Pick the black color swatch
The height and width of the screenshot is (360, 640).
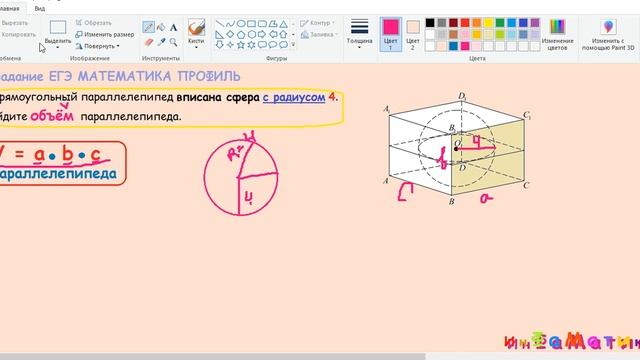[430, 23]
